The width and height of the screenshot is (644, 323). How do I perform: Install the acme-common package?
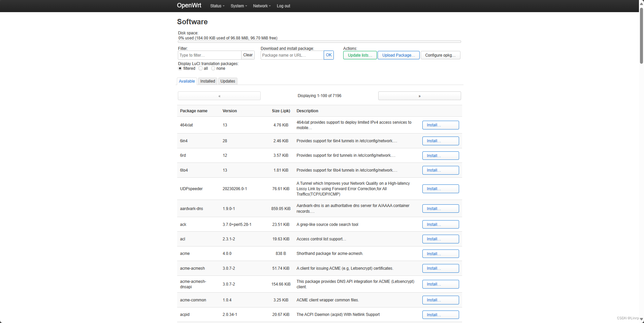tap(441, 300)
